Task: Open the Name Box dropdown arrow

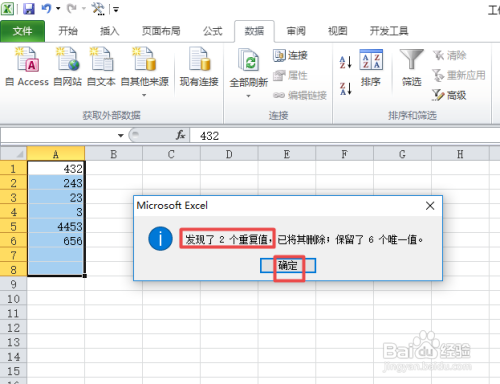Action: (x=121, y=135)
